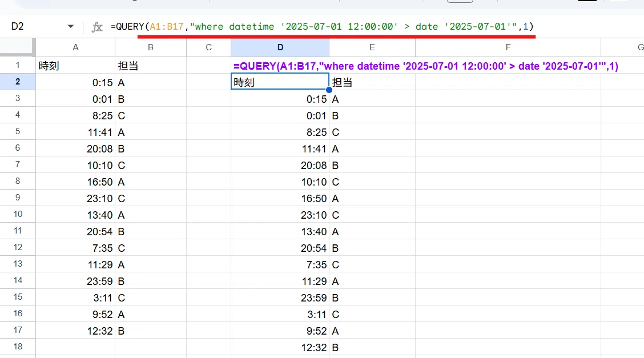Click cell E18 with value B
The height and width of the screenshot is (358, 644).
(x=372, y=347)
